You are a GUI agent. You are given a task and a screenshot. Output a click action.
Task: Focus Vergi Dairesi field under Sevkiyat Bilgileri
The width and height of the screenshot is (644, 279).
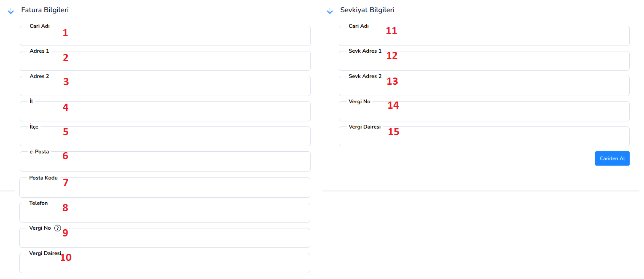pos(484,137)
